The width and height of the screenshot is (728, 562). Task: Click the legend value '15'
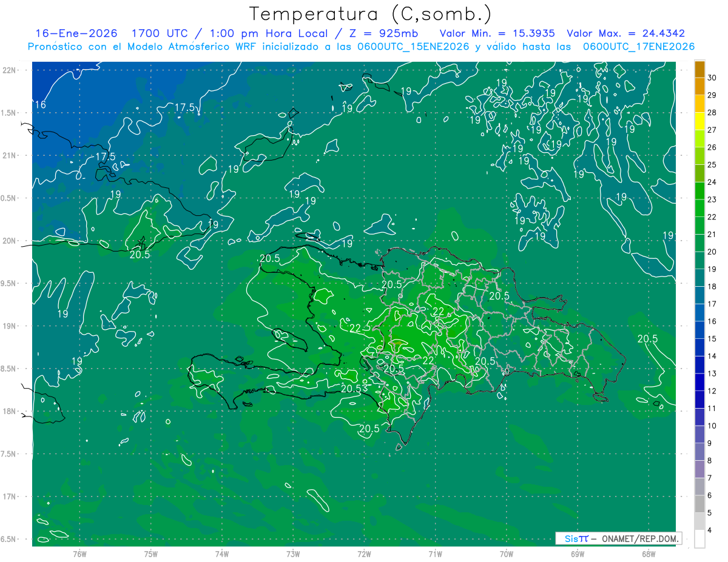(x=712, y=339)
